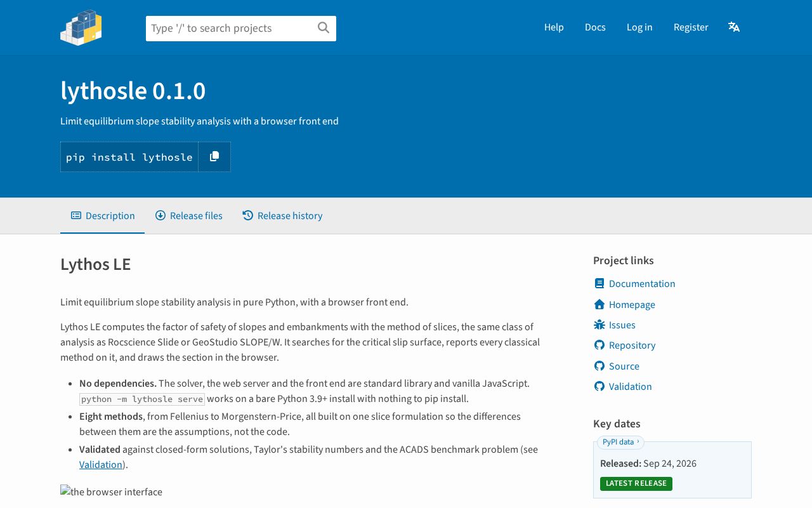Click the PyPI logo
812x508 pixels.
81,27
